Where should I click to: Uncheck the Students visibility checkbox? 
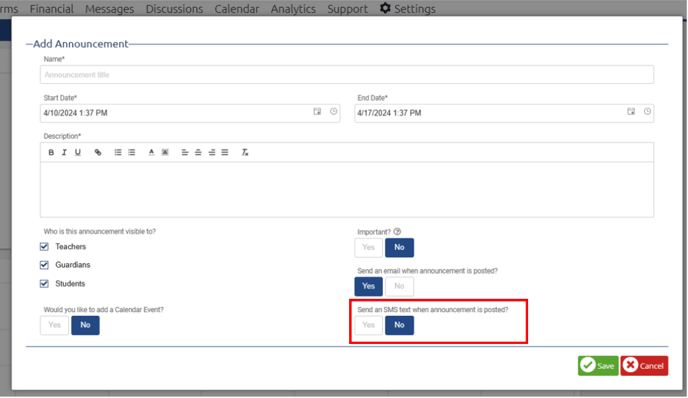[x=44, y=283]
